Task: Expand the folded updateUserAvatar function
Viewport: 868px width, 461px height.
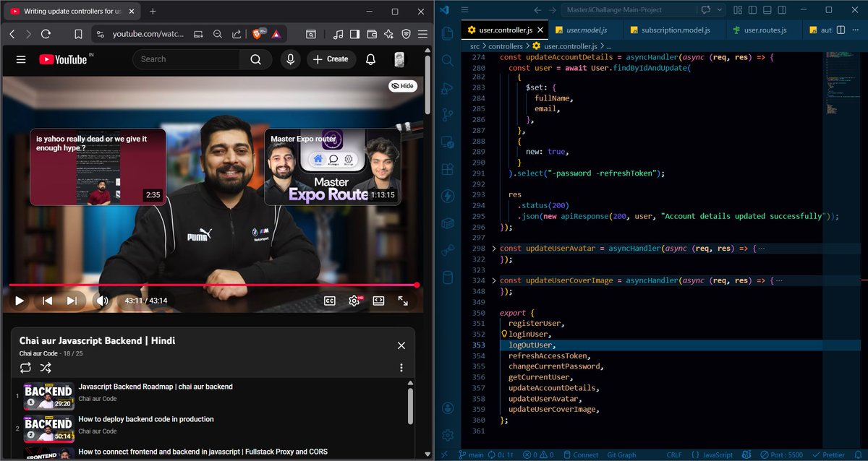Action: [x=495, y=248]
